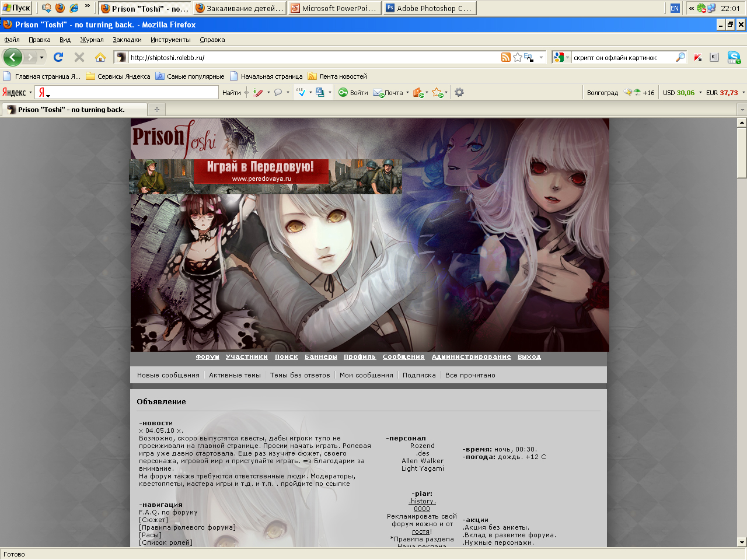Open the Windows Пуск start button
Viewport: 747px width, 560px height.
(x=16, y=8)
